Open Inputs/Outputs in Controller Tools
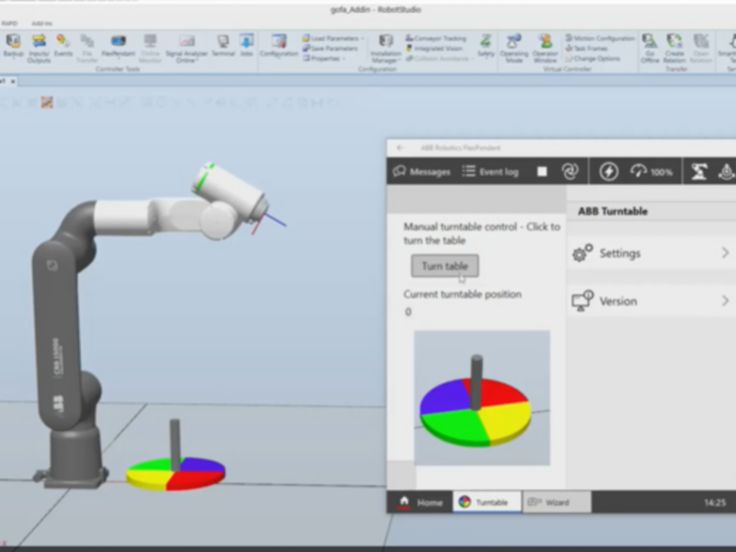This screenshot has width=736, height=552. coord(39,46)
